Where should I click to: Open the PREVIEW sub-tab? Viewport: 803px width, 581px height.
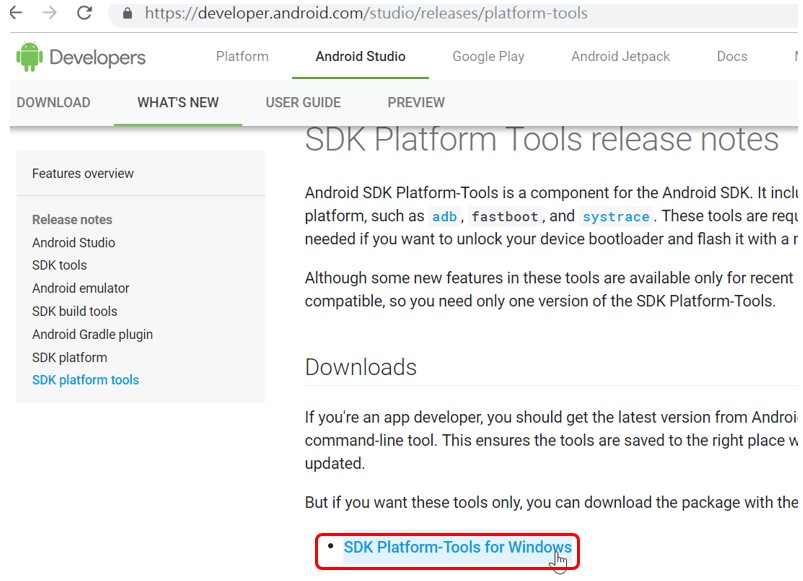pyautogui.click(x=416, y=102)
